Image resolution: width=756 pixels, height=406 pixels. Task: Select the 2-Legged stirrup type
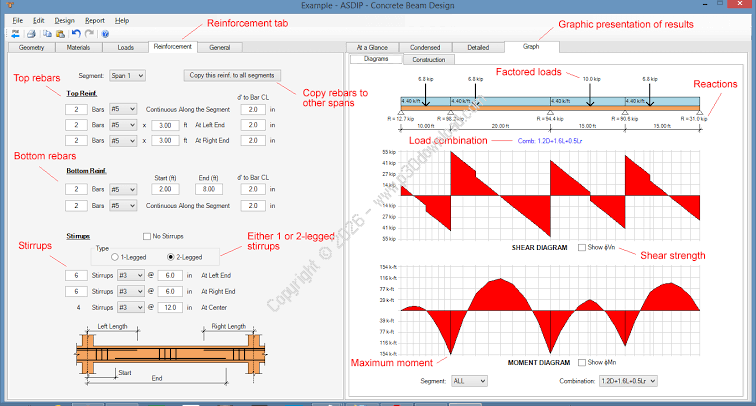point(170,257)
